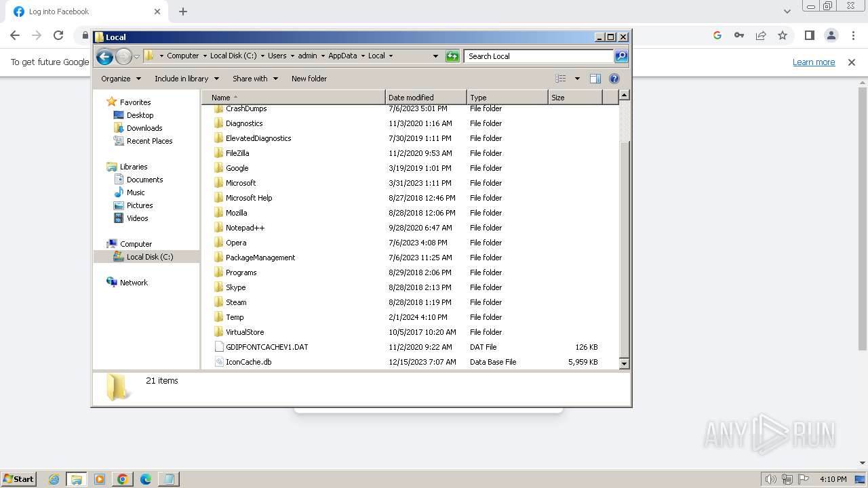Select Network in navigation pane
This screenshot has height=488, width=868.
pos(134,283)
